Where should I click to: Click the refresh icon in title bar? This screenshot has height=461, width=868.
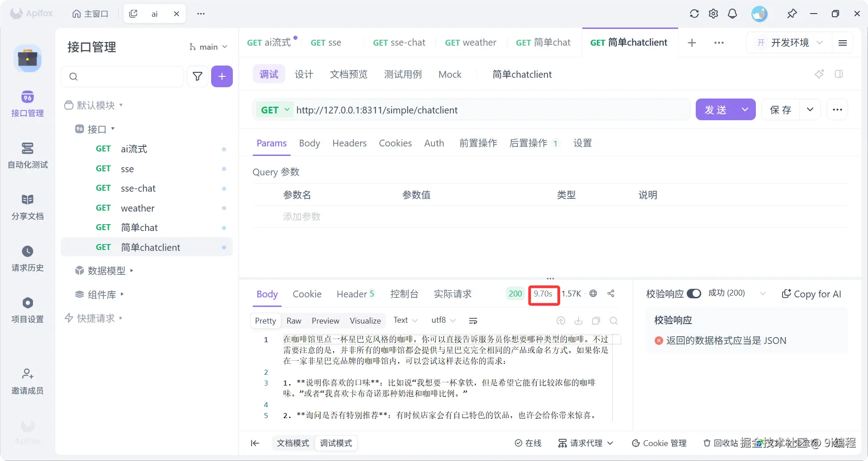click(694, 14)
